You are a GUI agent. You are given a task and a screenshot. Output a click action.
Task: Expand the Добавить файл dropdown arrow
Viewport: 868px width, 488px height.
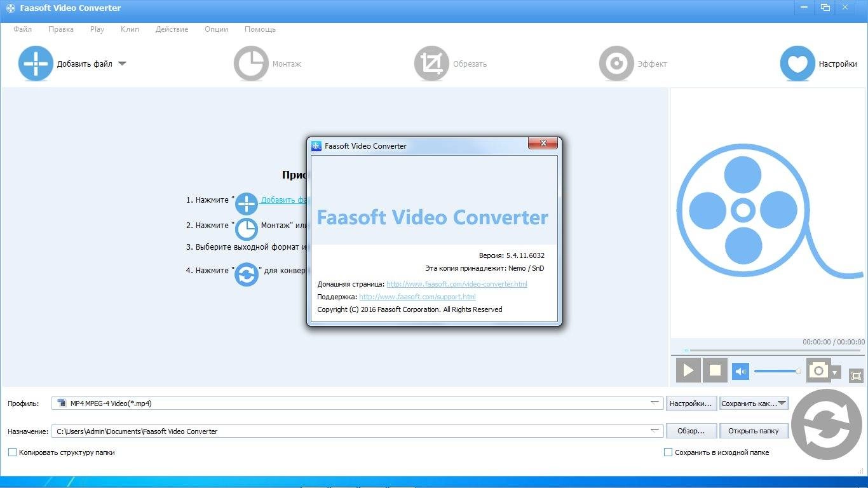click(122, 64)
